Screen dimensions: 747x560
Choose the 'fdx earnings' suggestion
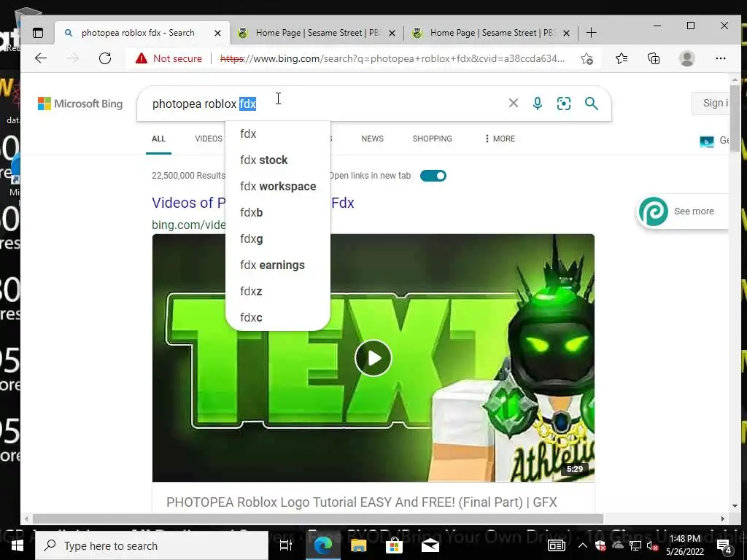click(x=278, y=265)
